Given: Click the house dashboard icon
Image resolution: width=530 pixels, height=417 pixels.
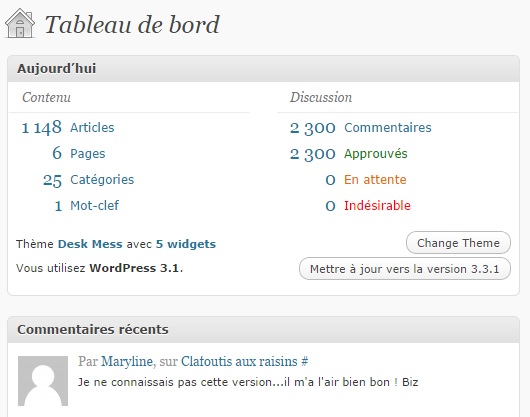Looking at the screenshot, I should [x=20, y=23].
